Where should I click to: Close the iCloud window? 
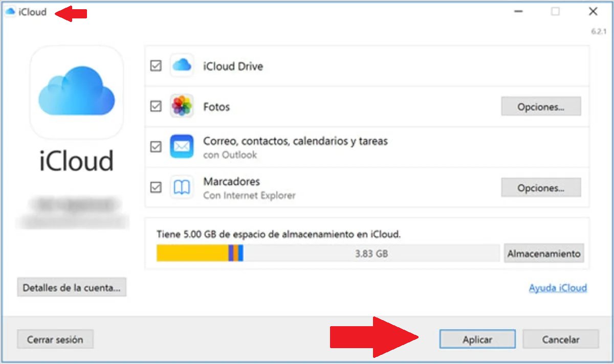593,11
